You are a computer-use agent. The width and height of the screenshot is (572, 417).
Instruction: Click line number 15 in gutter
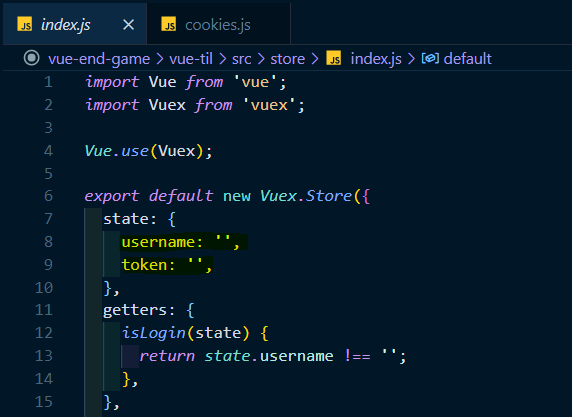pos(44,402)
